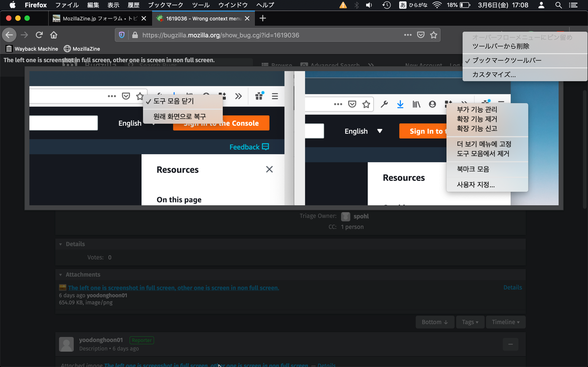Image resolution: width=588 pixels, height=367 pixels.
Task: Open new tab with plus button
Action: (263, 18)
